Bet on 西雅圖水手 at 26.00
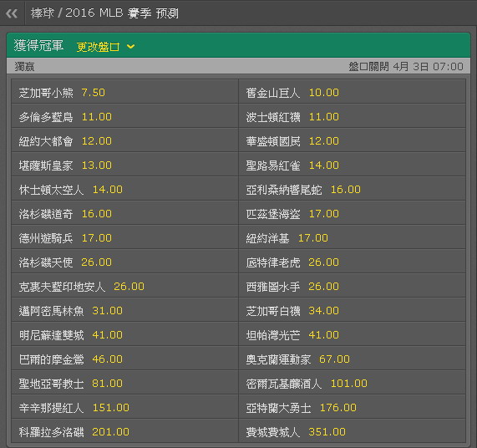 pos(352,286)
